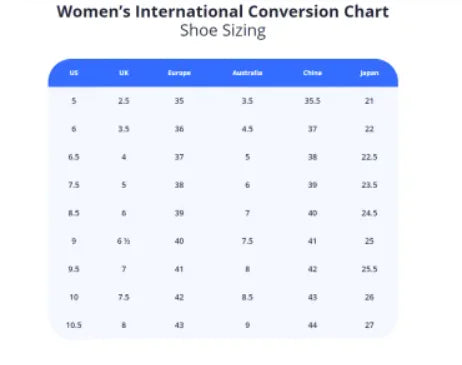Select Japan size 22.5 cell
462x365 pixels.
pos(369,157)
